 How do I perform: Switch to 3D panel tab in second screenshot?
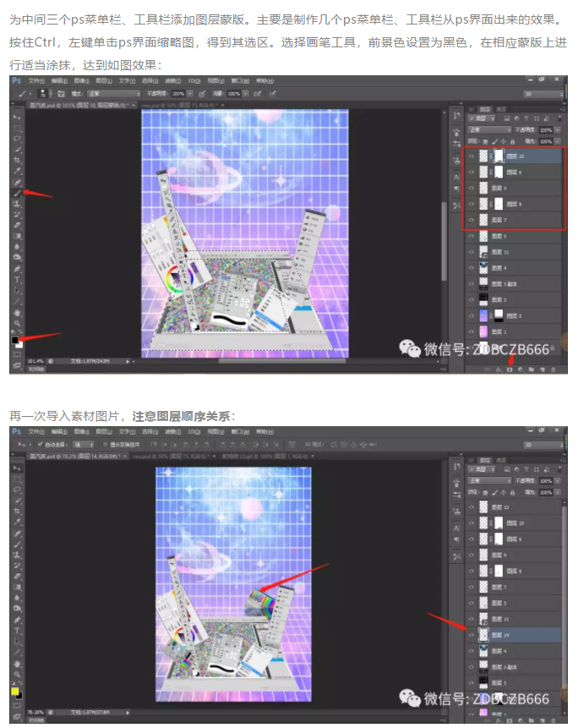point(472,460)
